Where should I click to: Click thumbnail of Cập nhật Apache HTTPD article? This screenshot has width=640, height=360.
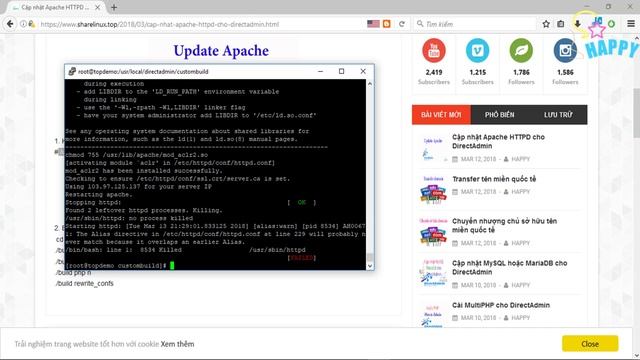433,149
